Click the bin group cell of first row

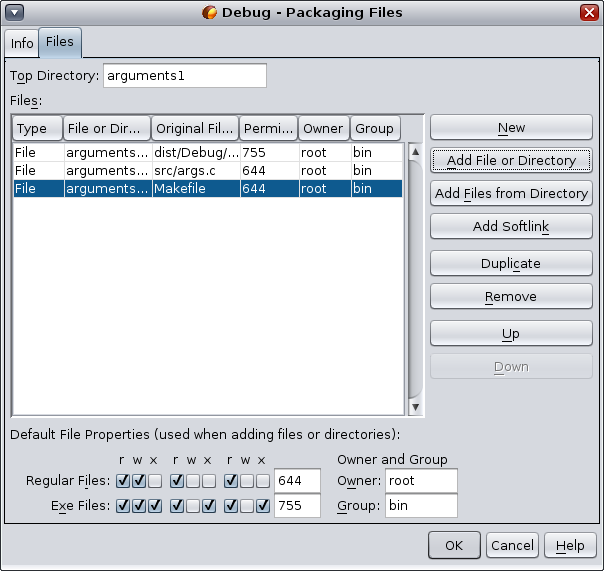point(377,153)
